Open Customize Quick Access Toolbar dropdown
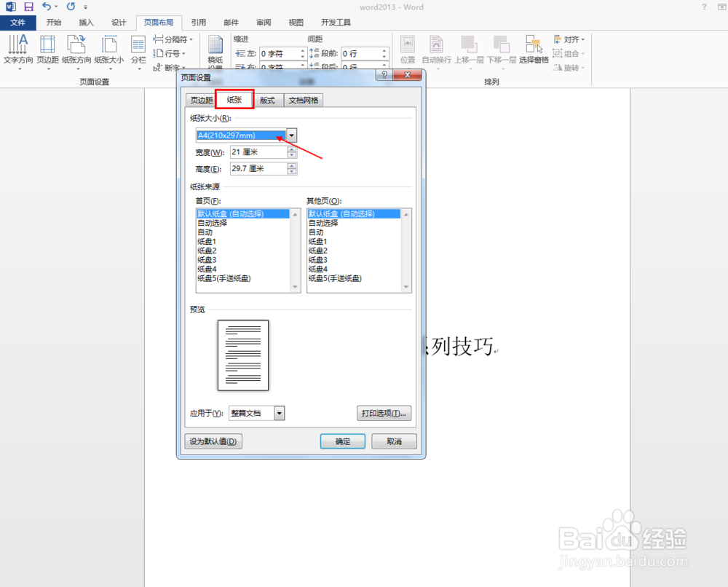 [x=85, y=7]
